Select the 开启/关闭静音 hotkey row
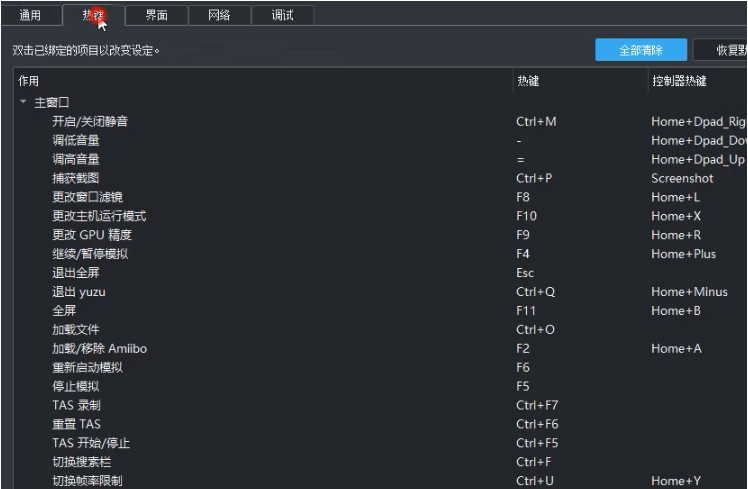 pyautogui.click(x=90, y=121)
